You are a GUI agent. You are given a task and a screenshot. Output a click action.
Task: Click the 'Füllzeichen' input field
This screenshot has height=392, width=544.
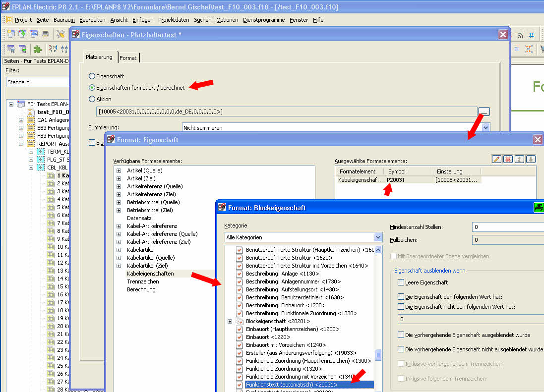(508, 240)
